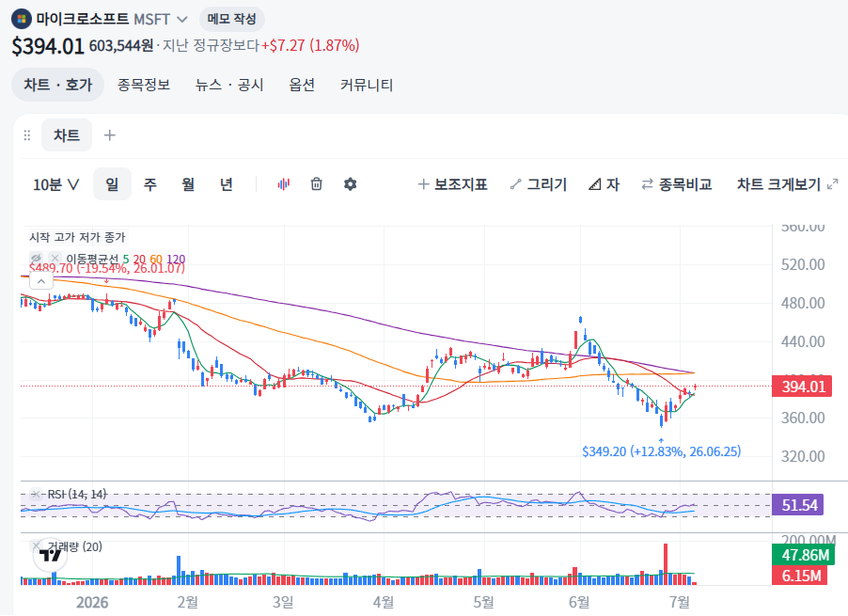
Task: Open the 자 ruler measuring tool
Action: [x=604, y=184]
